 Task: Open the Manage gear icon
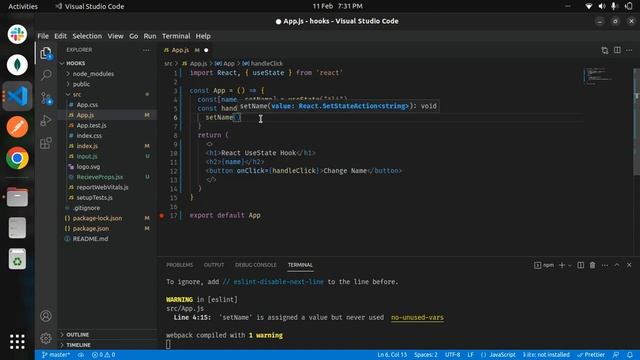tap(46, 338)
